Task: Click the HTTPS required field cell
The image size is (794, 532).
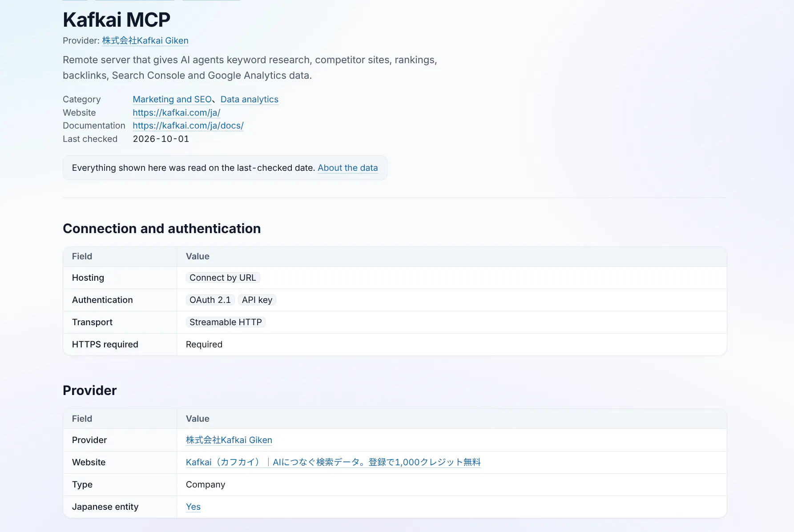Action: point(120,344)
